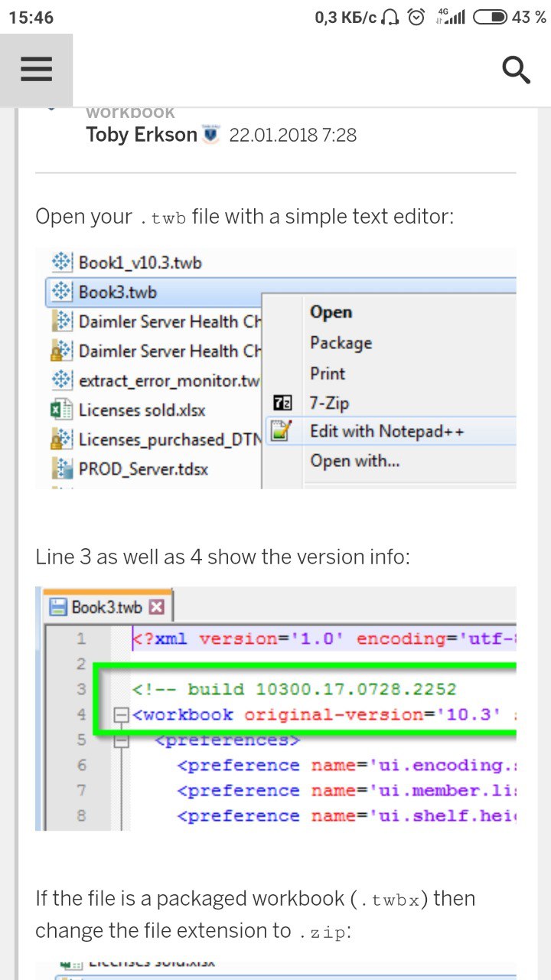Tap the badge icon beside Toby Erkson
The width and height of the screenshot is (551, 980).
tap(211, 134)
